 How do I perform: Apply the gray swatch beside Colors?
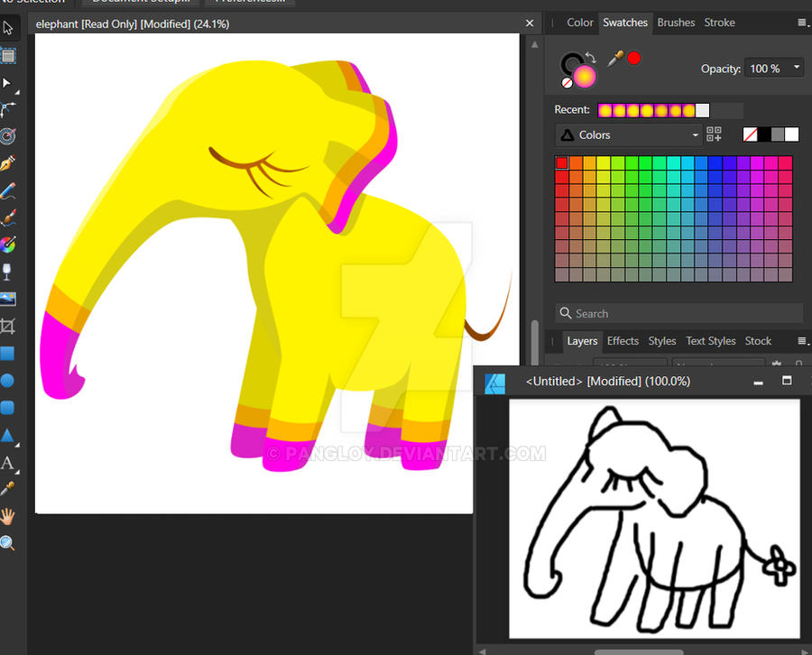point(778,134)
